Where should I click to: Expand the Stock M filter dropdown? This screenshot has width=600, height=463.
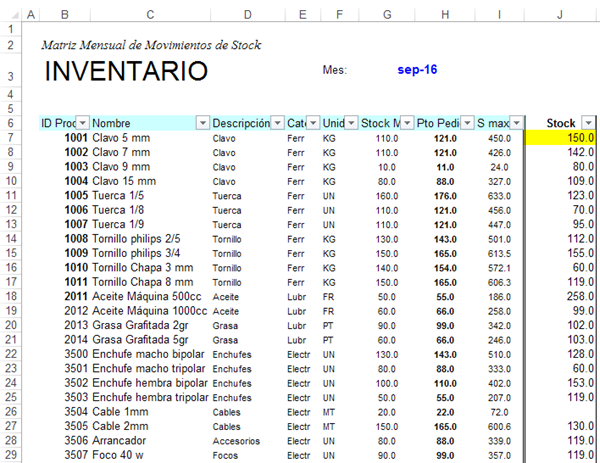pyautogui.click(x=407, y=123)
